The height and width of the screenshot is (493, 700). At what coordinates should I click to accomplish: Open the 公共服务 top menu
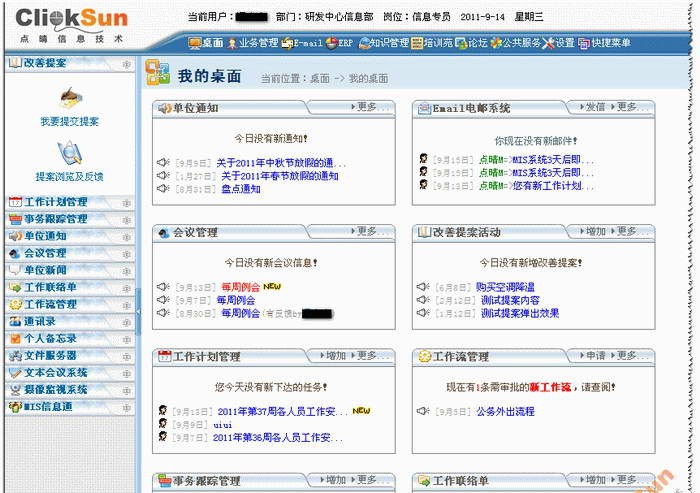click(522, 43)
